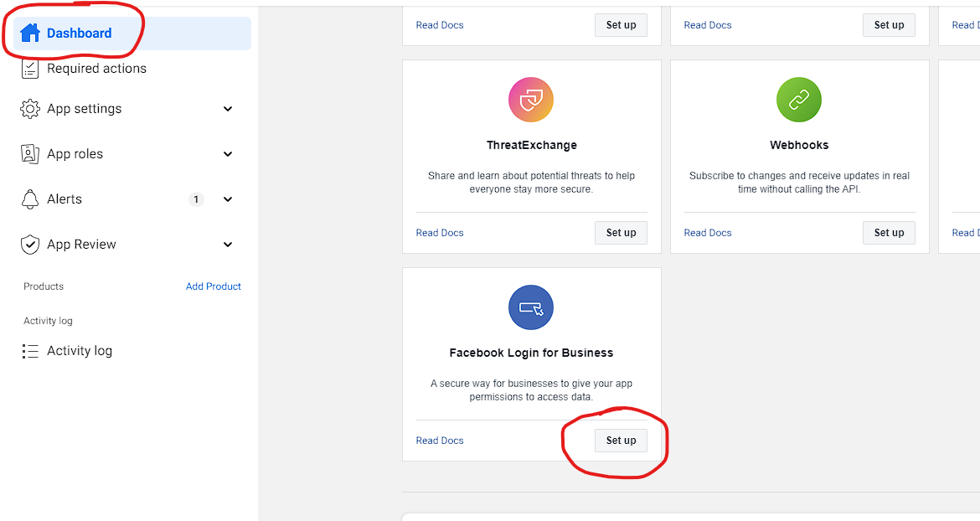The image size is (980, 521).
Task: Expand the App roles chevron
Action: (228, 153)
